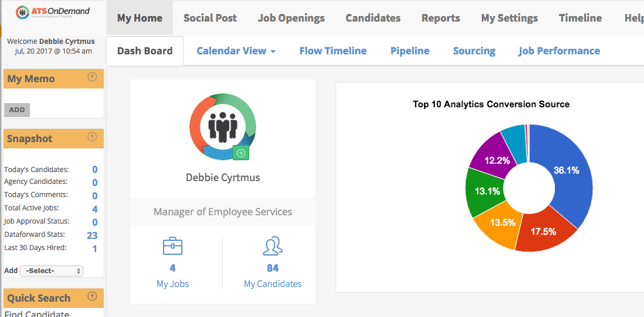Click the green plus icon on profile avatar
Image resolution: width=644 pixels, height=317 pixels.
click(241, 153)
